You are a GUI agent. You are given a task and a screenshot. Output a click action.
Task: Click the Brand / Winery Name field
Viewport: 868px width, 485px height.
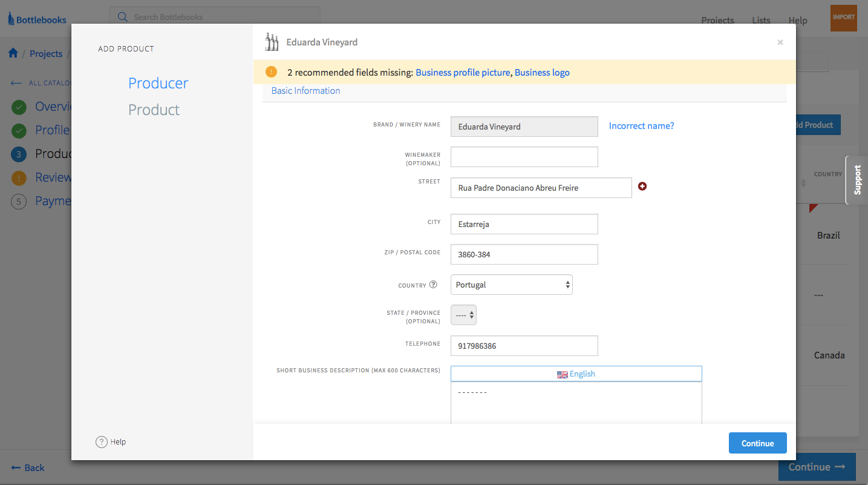pos(524,127)
